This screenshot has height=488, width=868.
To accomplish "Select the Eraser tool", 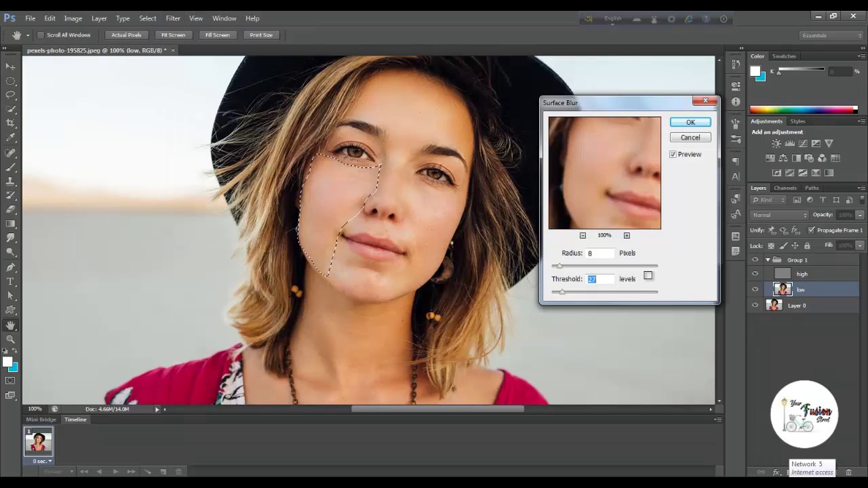I will (x=11, y=209).
